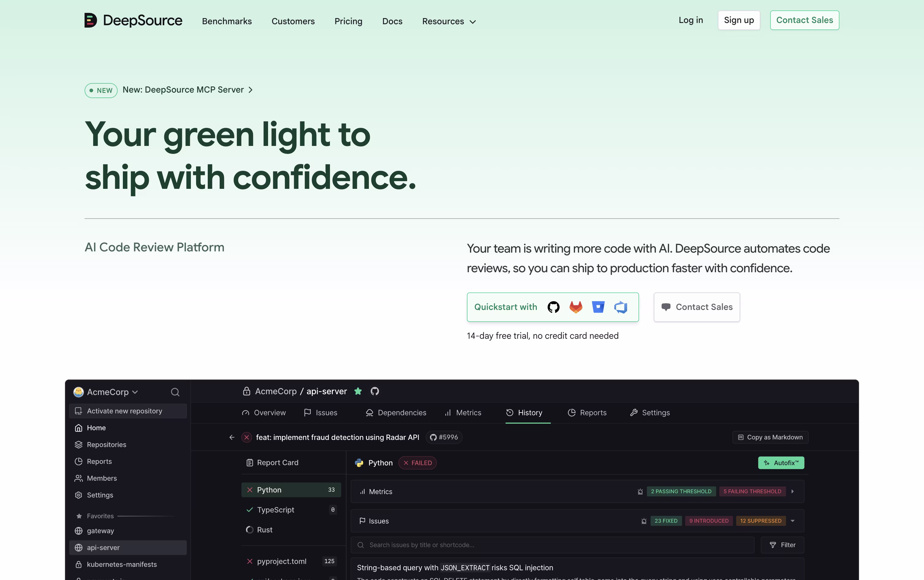Click the green favorite star near api-server

358,391
